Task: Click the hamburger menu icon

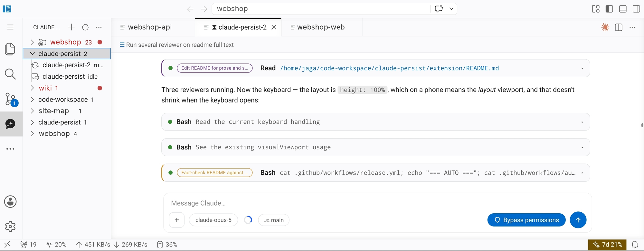Action: (10, 27)
